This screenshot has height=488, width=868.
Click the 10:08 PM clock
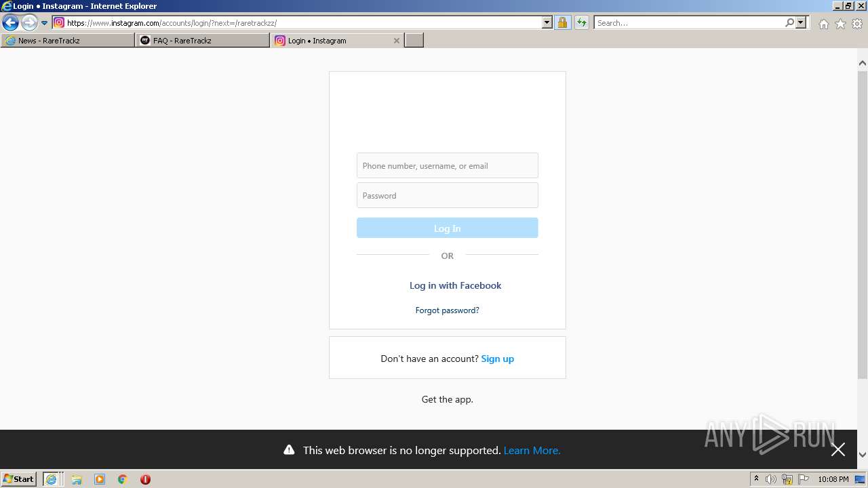tap(833, 479)
